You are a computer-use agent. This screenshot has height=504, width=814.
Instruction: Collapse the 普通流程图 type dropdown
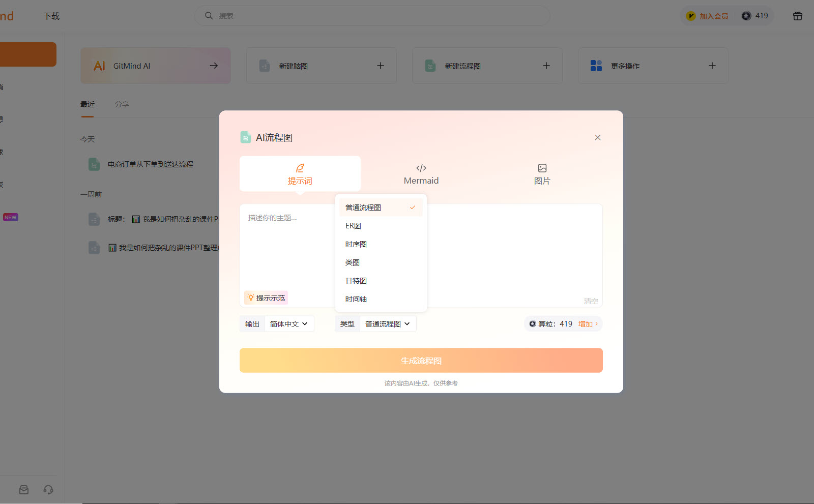click(x=388, y=324)
